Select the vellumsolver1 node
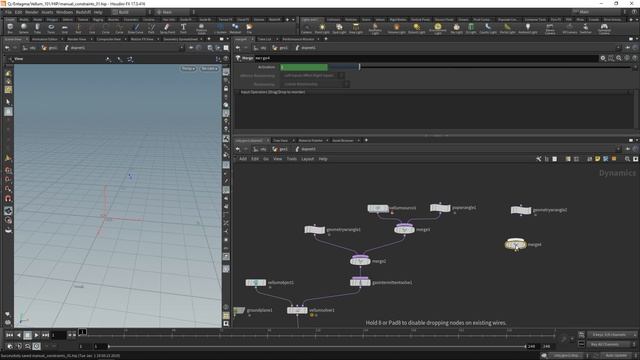This screenshot has width=640, height=360. [x=297, y=310]
